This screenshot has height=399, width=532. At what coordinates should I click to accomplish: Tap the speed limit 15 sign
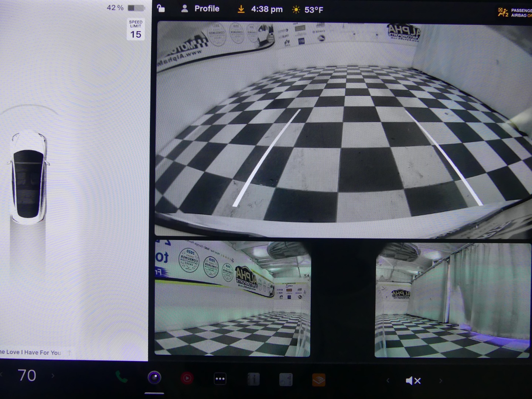click(136, 30)
